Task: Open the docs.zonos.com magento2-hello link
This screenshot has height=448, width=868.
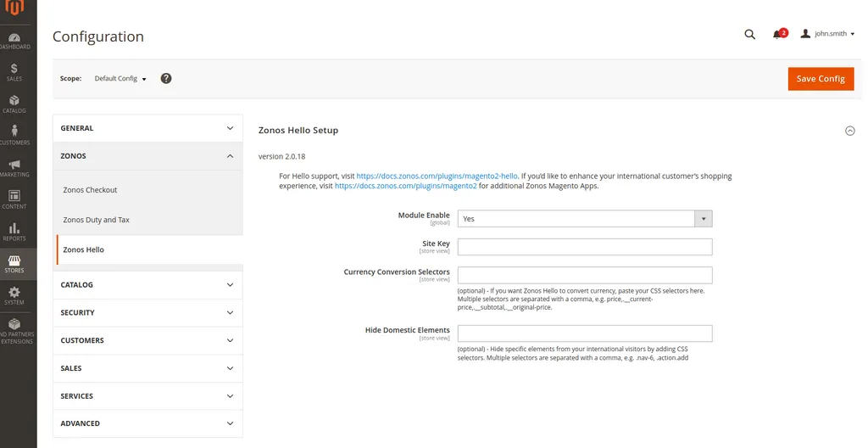Action: 437,176
